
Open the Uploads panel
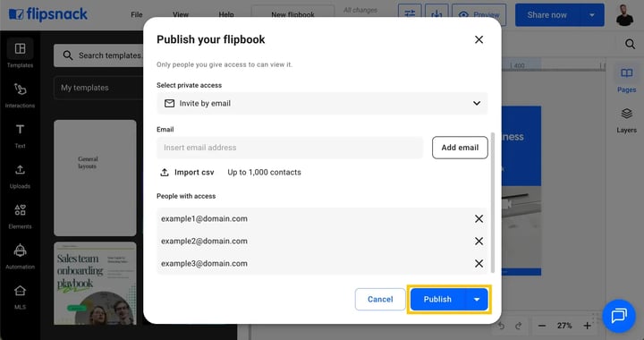click(20, 176)
